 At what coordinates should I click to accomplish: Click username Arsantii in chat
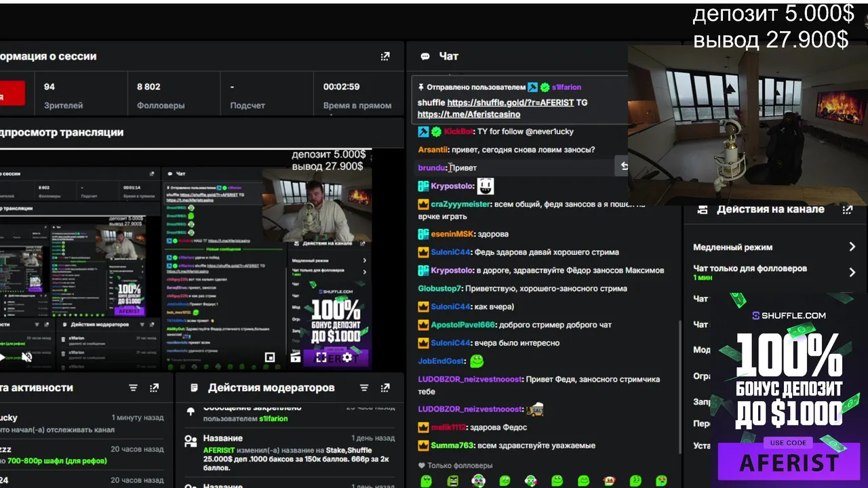tap(433, 150)
